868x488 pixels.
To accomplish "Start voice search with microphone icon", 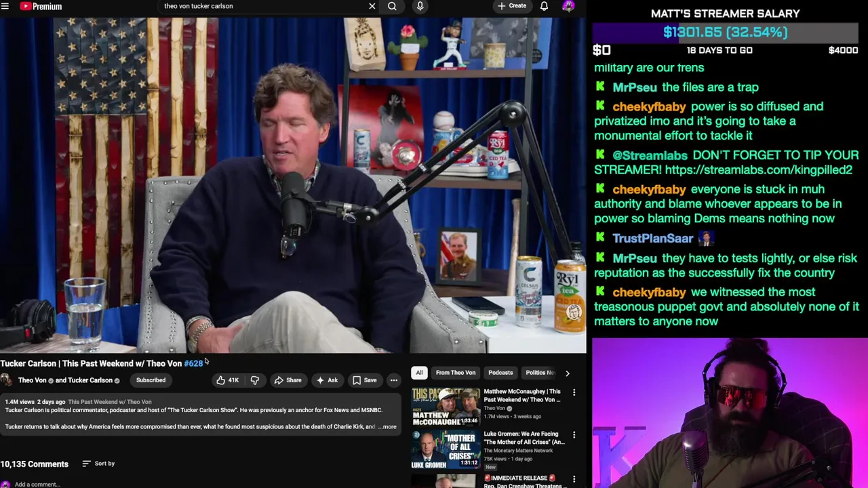I will [x=420, y=6].
